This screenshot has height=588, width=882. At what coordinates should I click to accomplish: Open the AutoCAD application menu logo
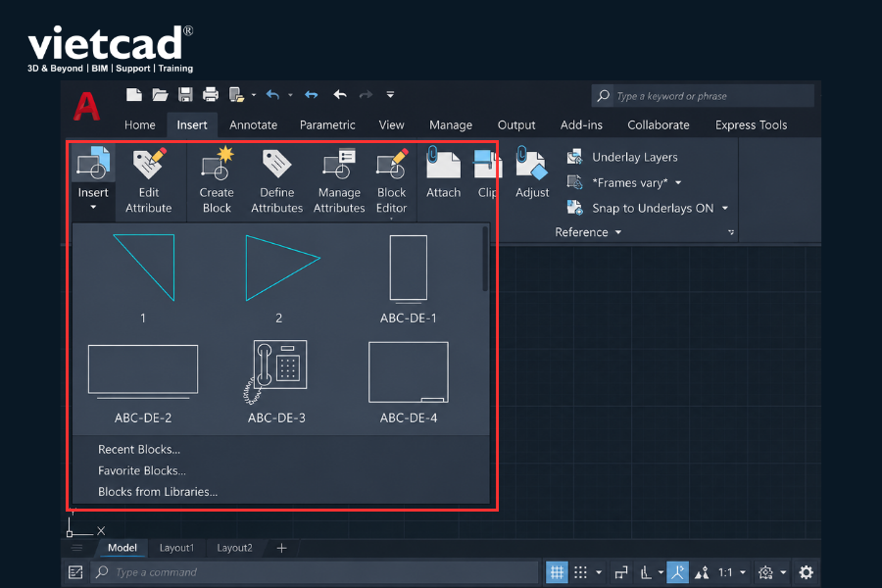[86, 106]
